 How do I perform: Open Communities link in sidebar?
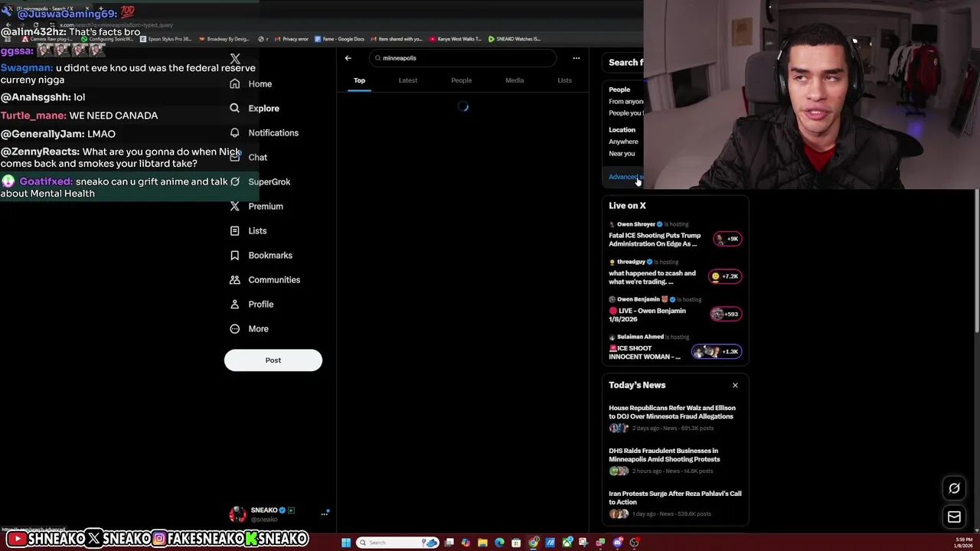coord(274,279)
